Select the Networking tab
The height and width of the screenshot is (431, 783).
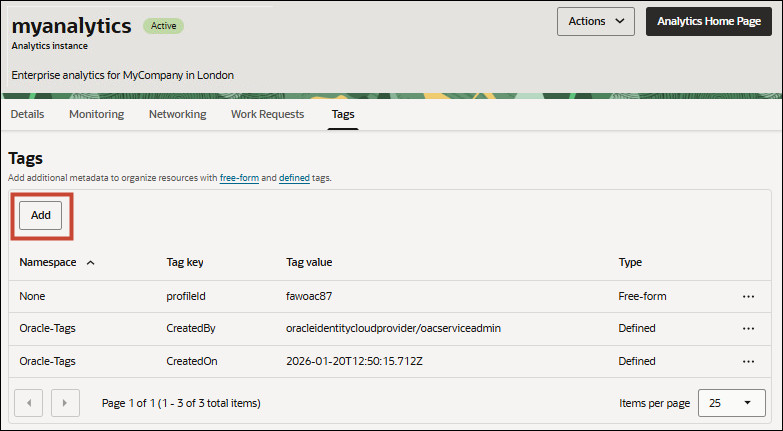(x=177, y=114)
